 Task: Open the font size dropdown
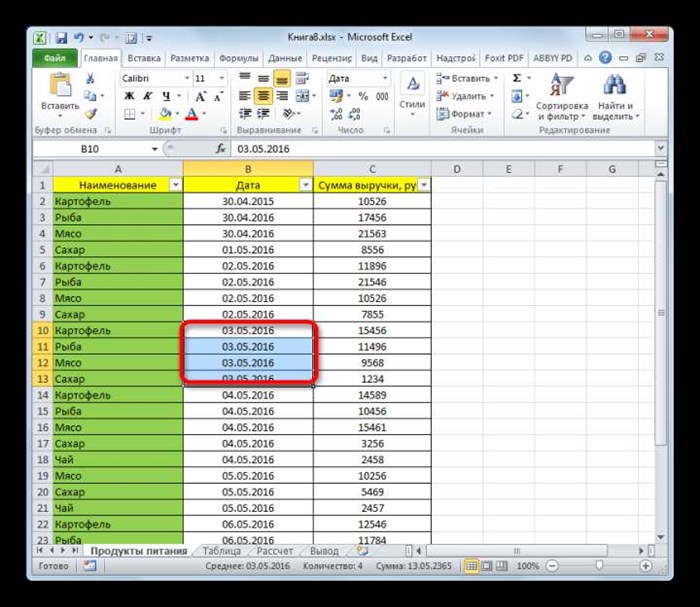[221, 79]
